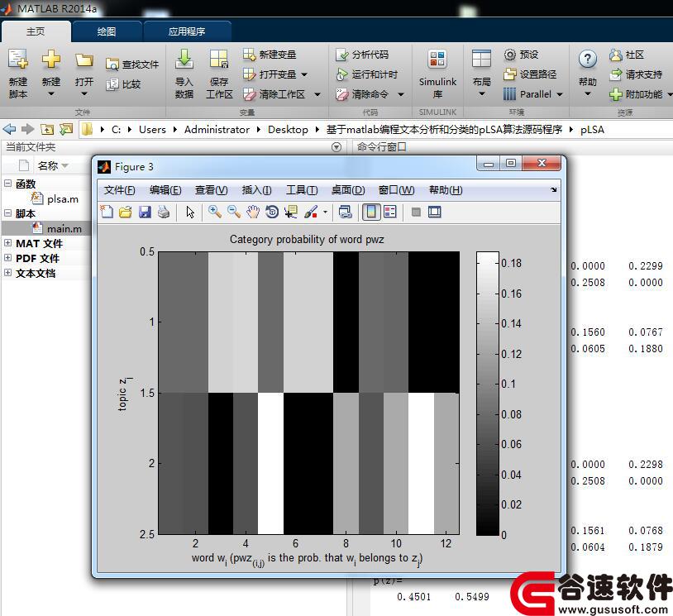Screen dimensions: 673x616
Task: Collapse the 脚本 group
Action: point(7,213)
